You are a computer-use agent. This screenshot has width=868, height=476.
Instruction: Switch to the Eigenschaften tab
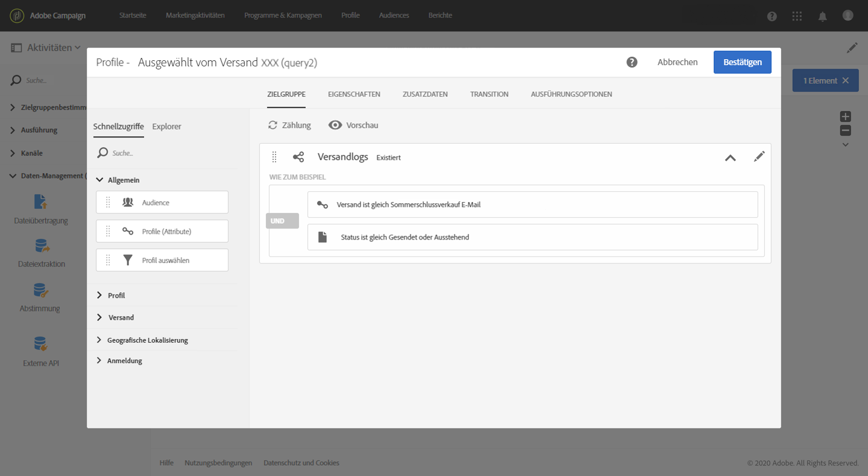(x=354, y=94)
